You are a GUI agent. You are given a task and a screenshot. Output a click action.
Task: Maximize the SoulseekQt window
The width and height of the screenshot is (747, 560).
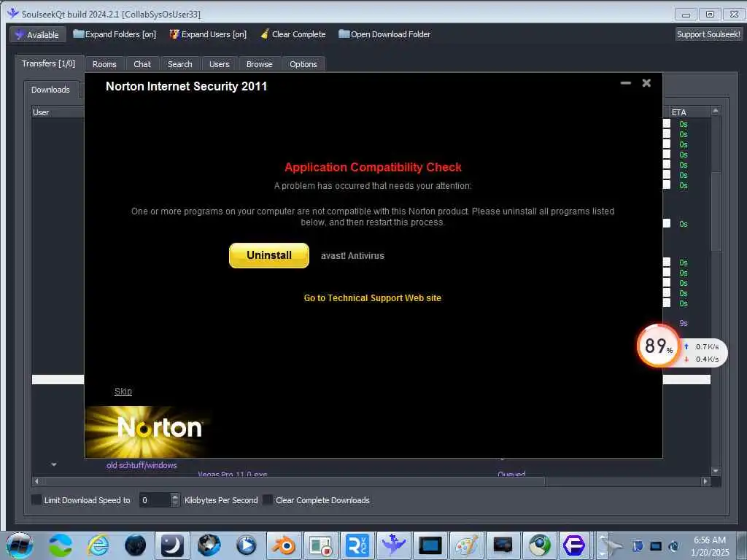click(x=710, y=15)
